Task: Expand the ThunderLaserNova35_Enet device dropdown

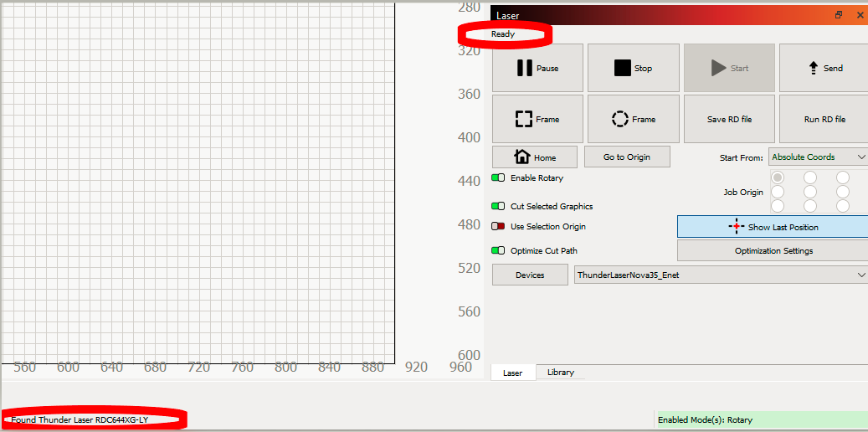Action: tap(721, 275)
